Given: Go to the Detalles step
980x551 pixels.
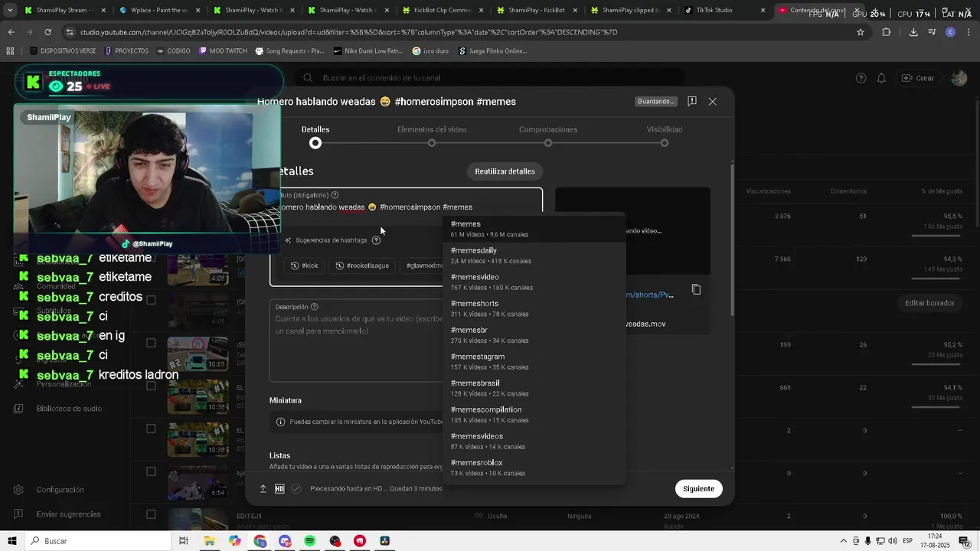Looking at the screenshot, I should [315, 135].
